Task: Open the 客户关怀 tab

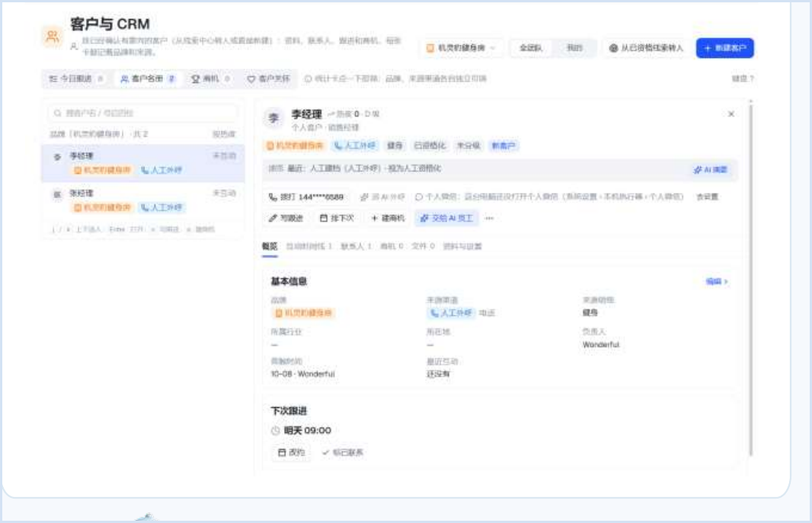Action: point(268,79)
